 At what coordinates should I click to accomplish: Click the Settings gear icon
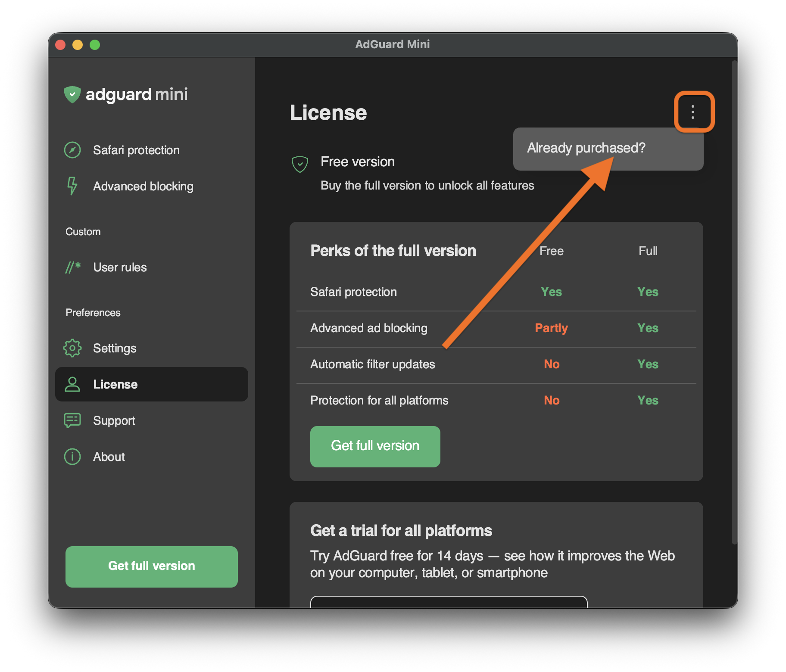[x=72, y=348]
